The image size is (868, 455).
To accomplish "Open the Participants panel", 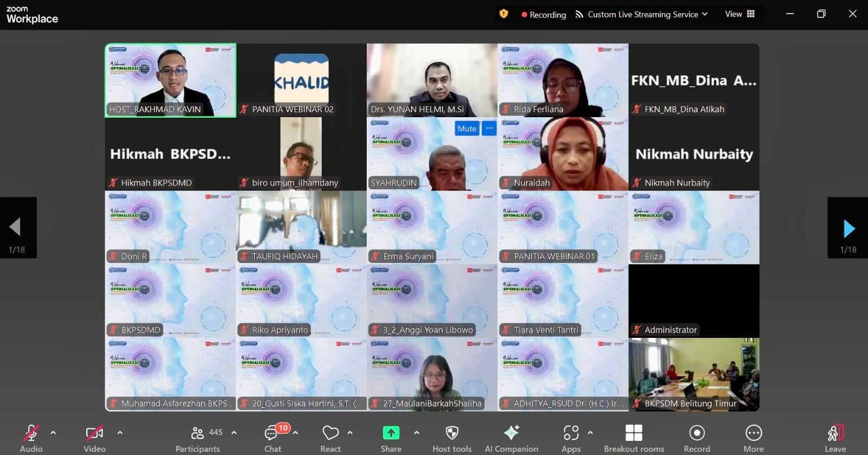I will (x=198, y=438).
